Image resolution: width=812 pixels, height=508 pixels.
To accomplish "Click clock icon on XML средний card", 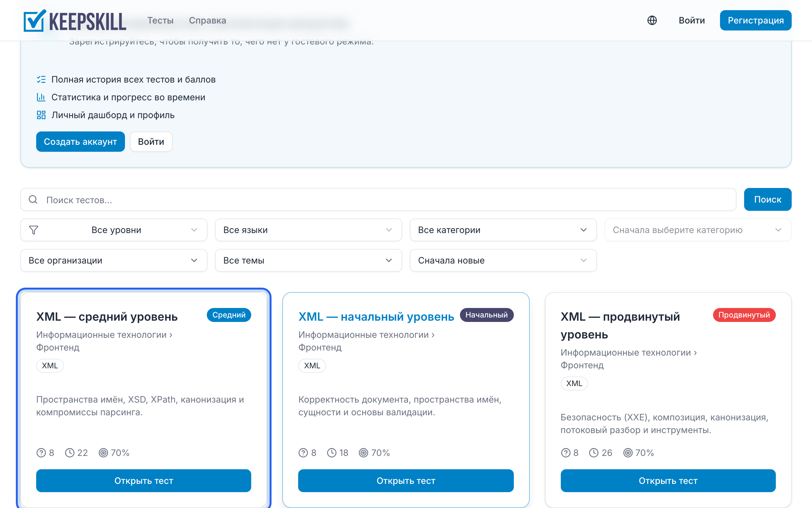I will (x=70, y=453).
